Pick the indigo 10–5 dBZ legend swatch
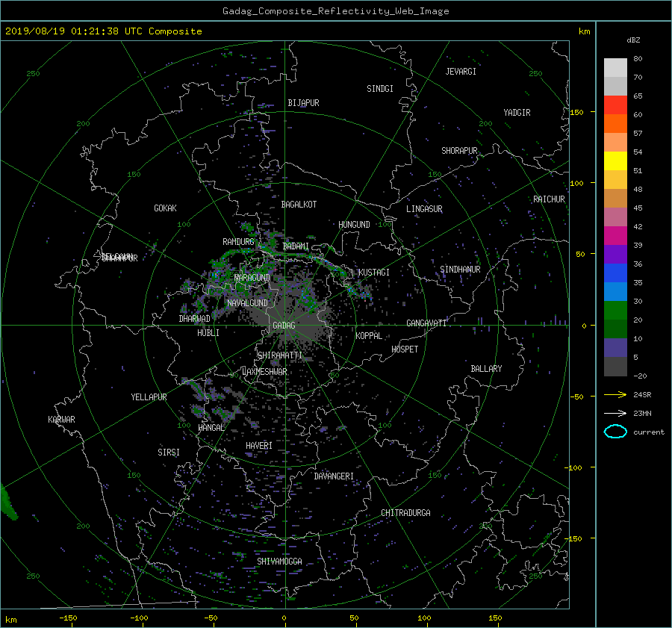The width and height of the screenshot is (672, 628). [615, 348]
